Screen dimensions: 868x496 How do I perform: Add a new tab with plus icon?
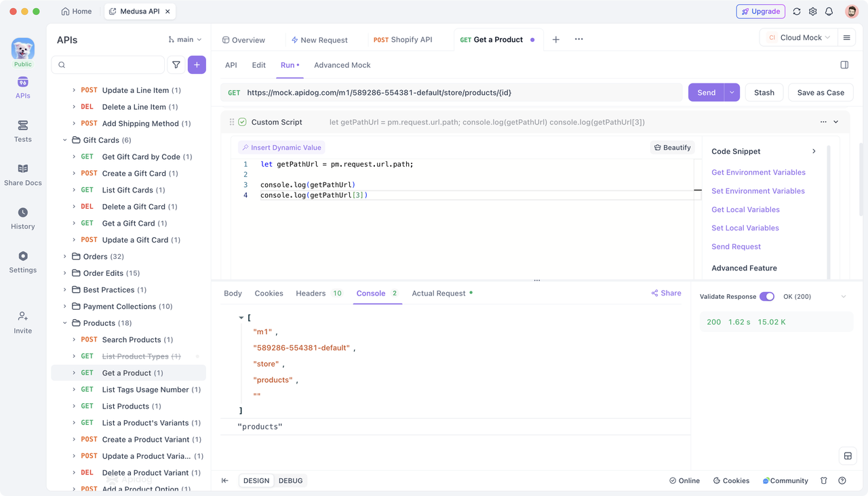(556, 39)
